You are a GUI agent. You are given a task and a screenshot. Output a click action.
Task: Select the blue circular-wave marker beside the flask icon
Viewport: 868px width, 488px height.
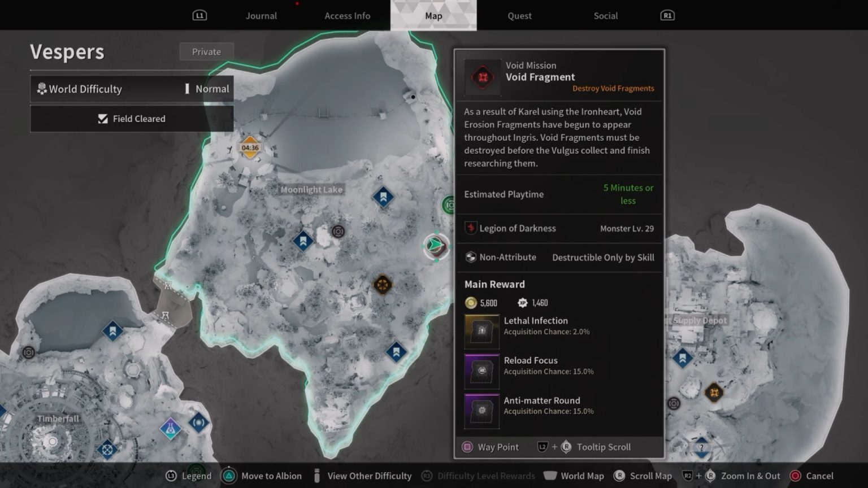tap(198, 422)
